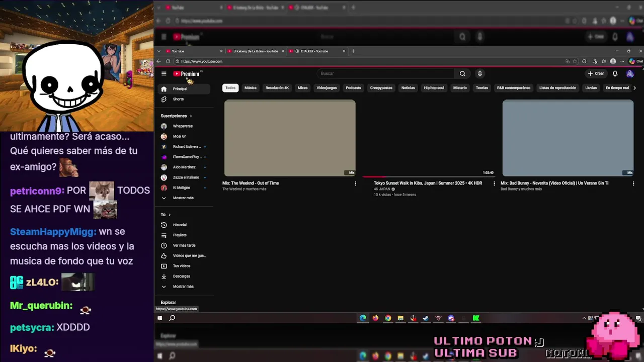Activate voice search microphone

pos(480,73)
